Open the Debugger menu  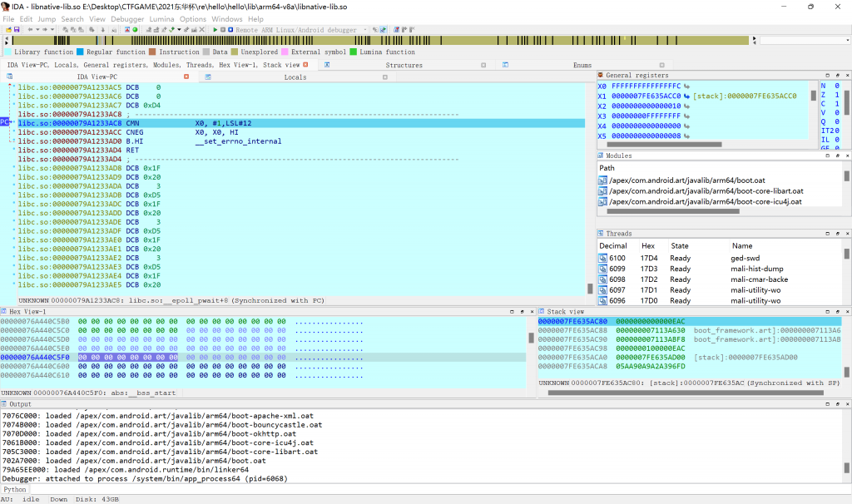coord(127,19)
